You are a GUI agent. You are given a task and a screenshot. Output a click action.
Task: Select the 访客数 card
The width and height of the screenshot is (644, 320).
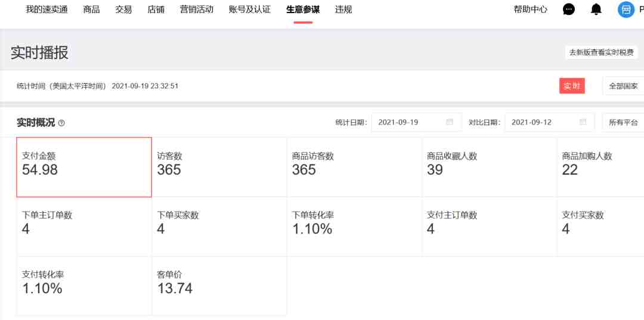point(219,167)
